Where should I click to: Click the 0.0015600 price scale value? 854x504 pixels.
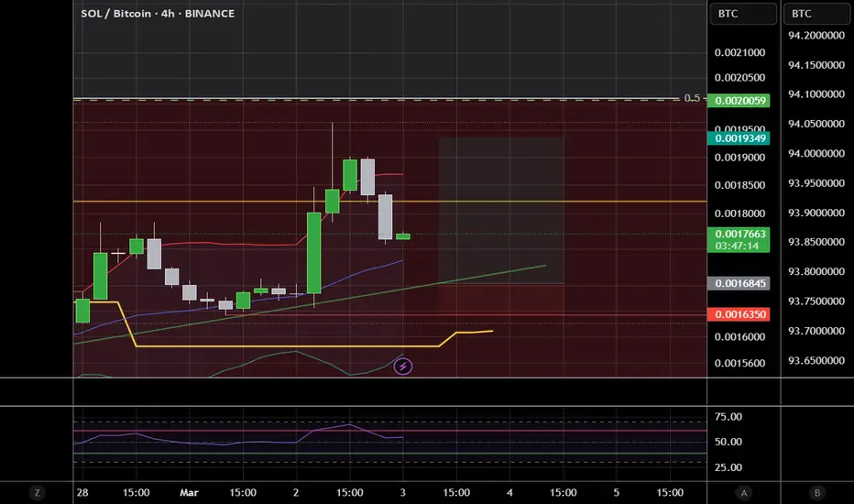739,363
